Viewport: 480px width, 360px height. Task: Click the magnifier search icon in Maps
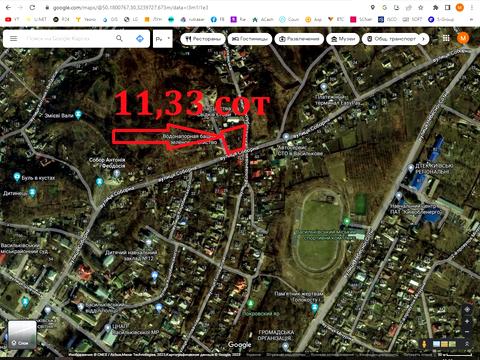119,39
